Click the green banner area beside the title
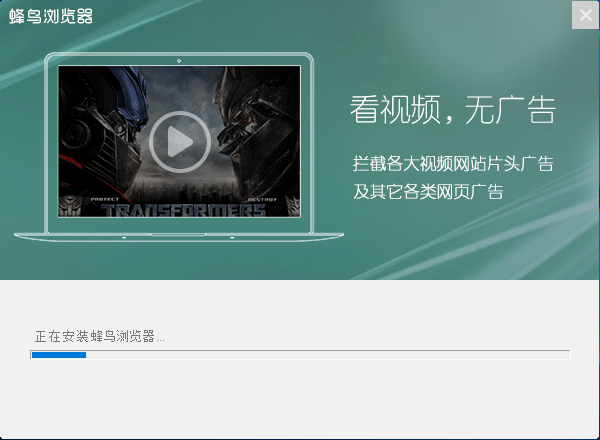The width and height of the screenshot is (600, 440). pyautogui.click(x=300, y=18)
